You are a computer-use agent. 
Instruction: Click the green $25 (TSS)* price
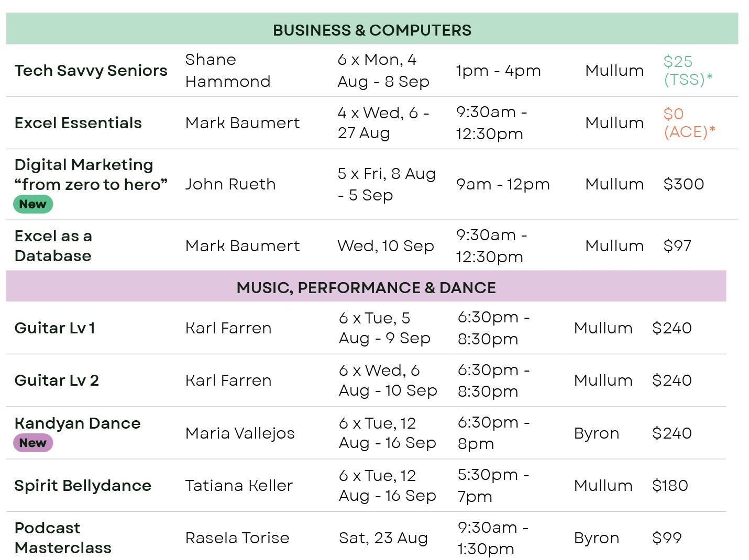pyautogui.click(x=687, y=70)
